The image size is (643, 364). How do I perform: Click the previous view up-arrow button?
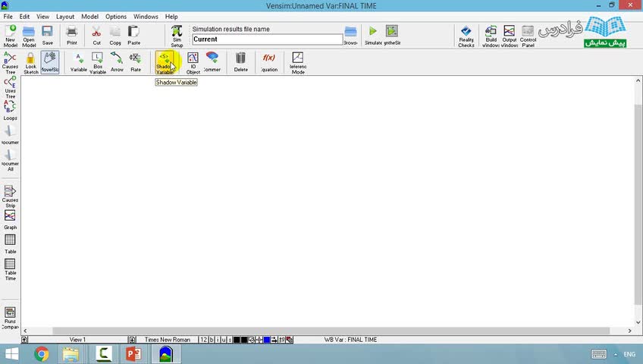tap(24, 340)
